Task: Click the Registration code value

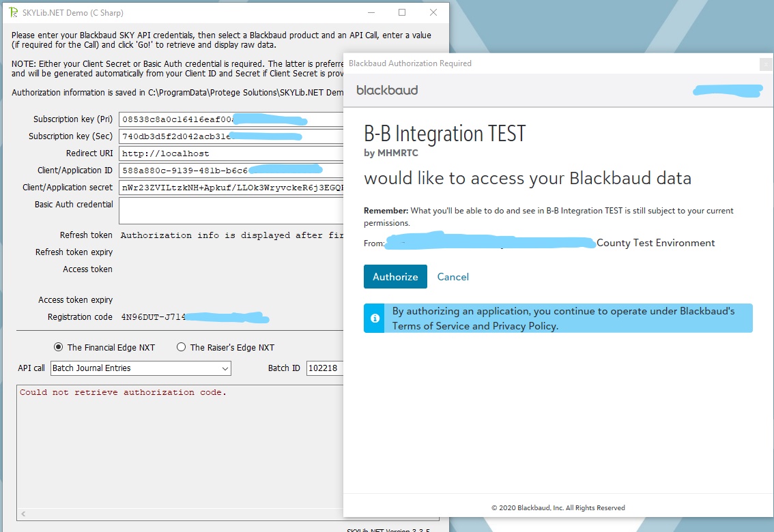Action: [x=195, y=317]
